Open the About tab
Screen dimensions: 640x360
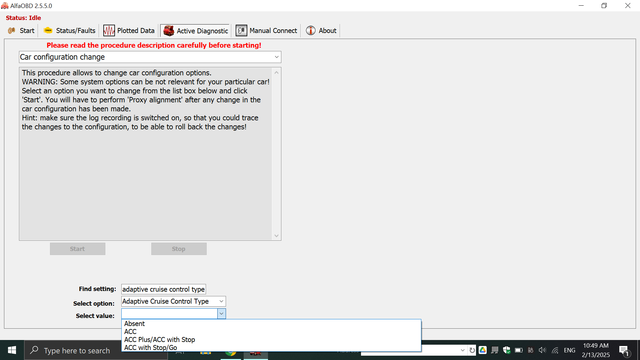(321, 31)
